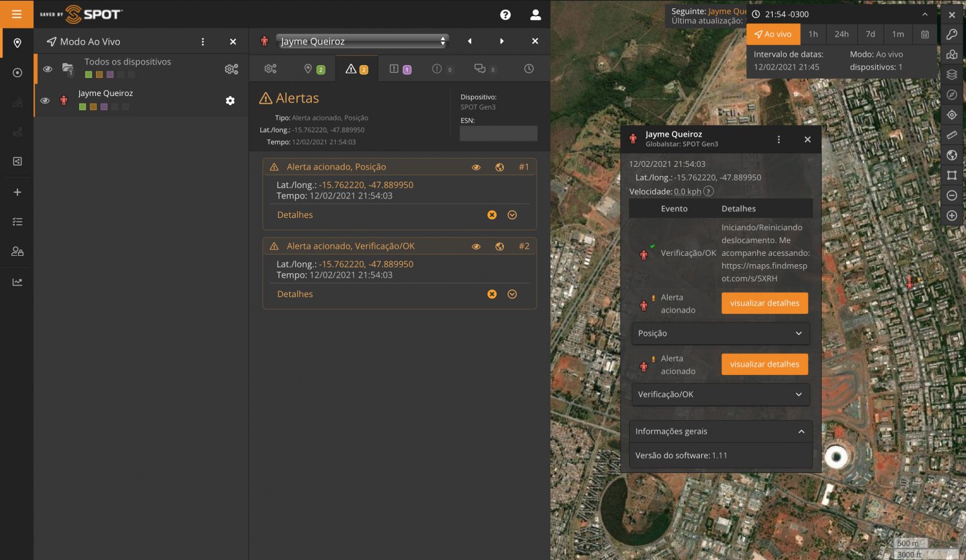The height and width of the screenshot is (560, 966).
Task: Toggle visibility of Todos os dispositivos
Action: pos(48,68)
